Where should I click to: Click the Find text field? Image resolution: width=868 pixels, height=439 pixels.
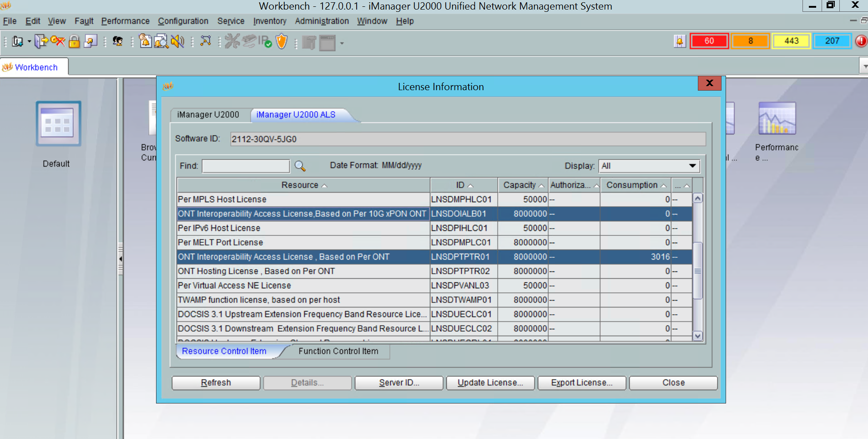click(246, 166)
